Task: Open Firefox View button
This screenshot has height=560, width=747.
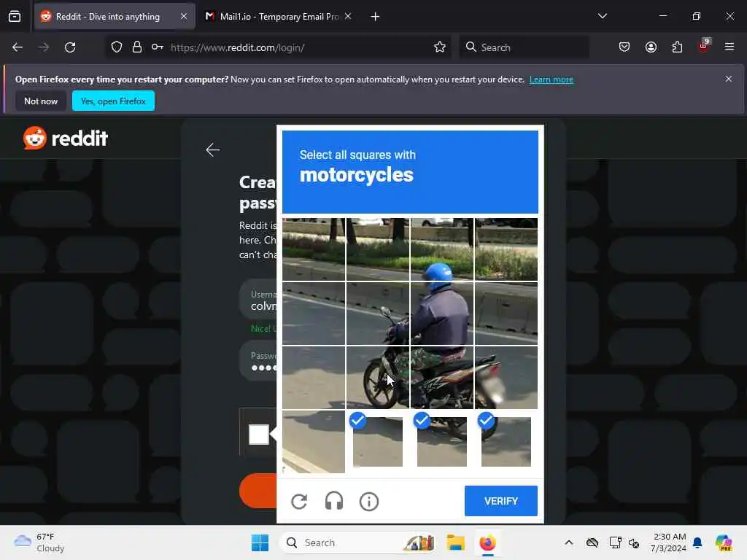Action: coord(15,17)
